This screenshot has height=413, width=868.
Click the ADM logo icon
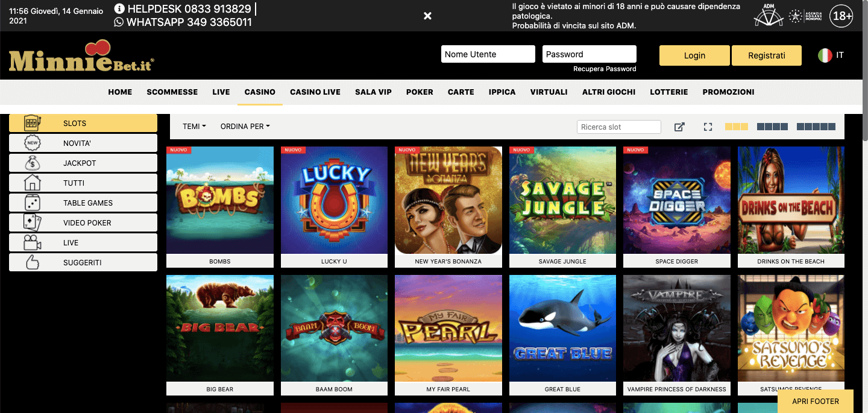(768, 15)
